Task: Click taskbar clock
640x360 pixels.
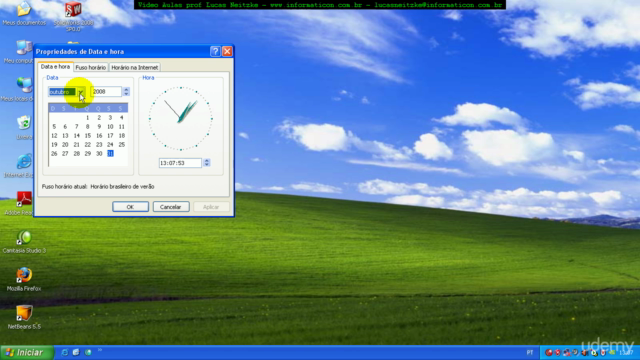Action: tap(626, 353)
